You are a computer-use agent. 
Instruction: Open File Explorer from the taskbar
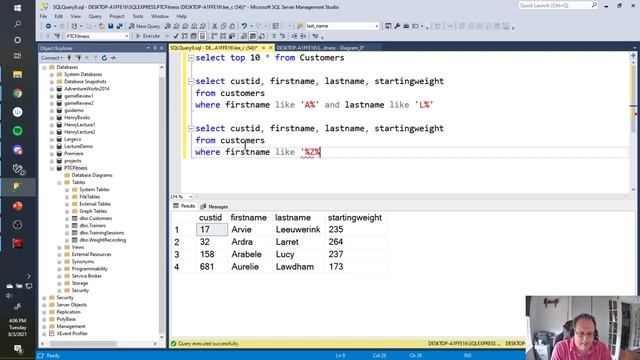(x=17, y=74)
